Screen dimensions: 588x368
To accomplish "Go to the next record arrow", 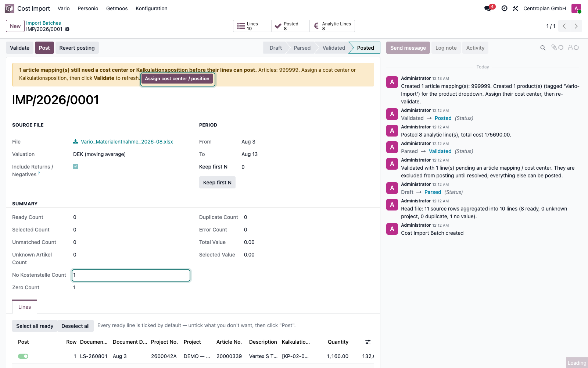I will [x=576, y=26].
